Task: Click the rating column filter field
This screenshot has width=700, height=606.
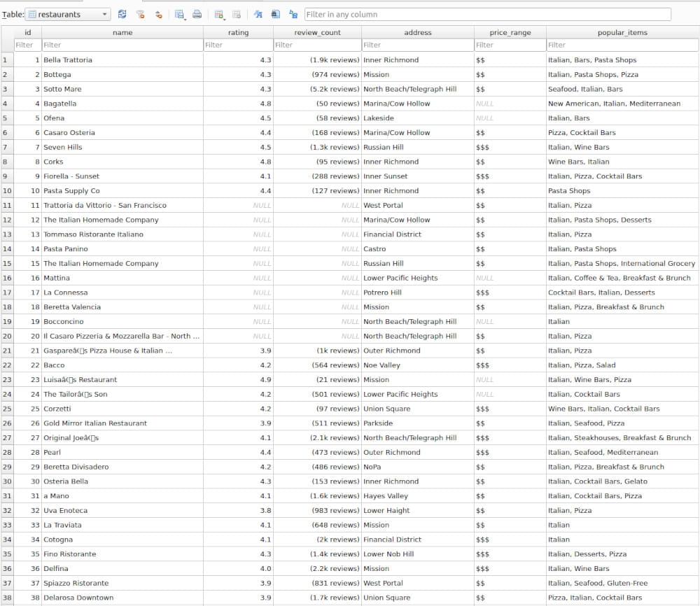Action: [x=238, y=45]
